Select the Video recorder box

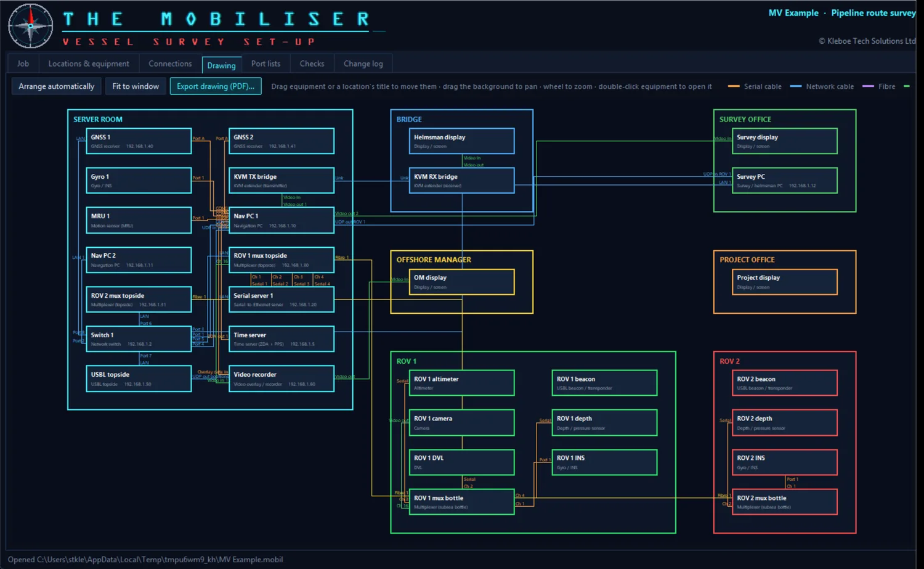point(282,379)
